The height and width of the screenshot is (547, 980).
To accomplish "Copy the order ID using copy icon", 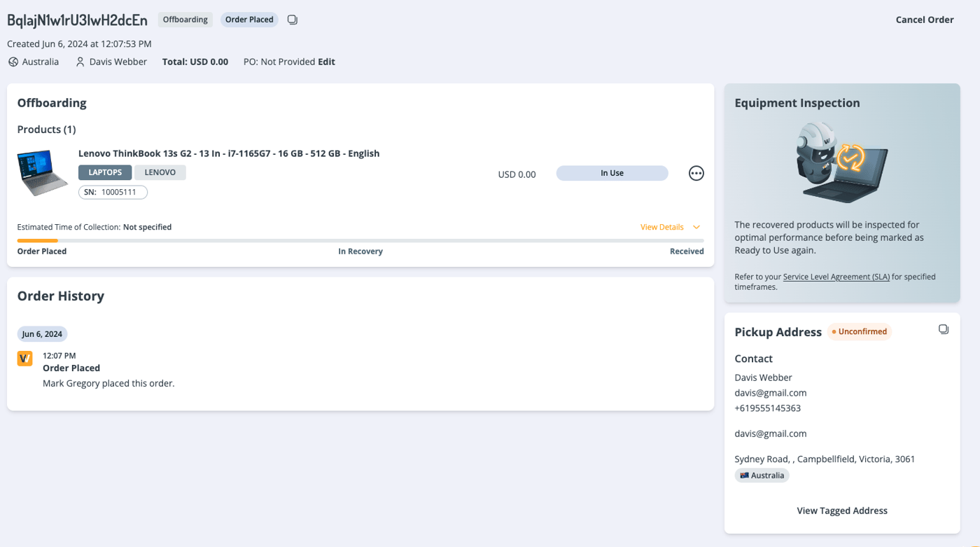I will tap(293, 20).
